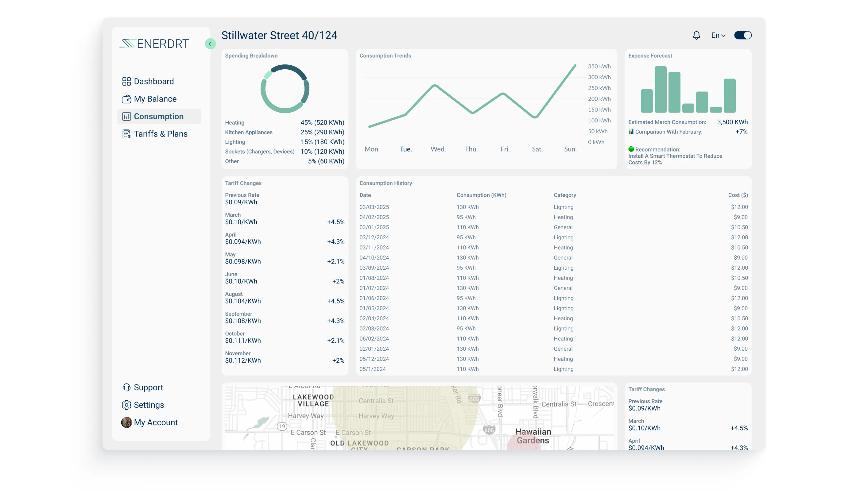Screen dimensions: 868x497
Task: Open Tariffs & Plans section
Action: click(x=159, y=134)
